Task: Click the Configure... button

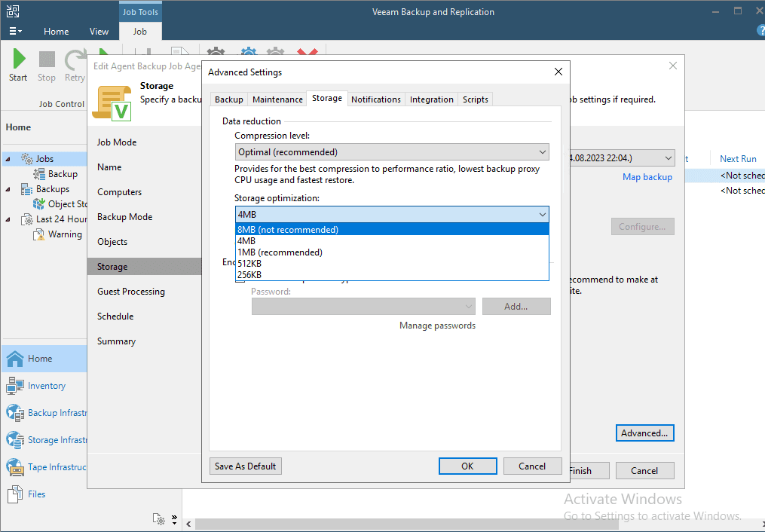Action: pyautogui.click(x=643, y=227)
